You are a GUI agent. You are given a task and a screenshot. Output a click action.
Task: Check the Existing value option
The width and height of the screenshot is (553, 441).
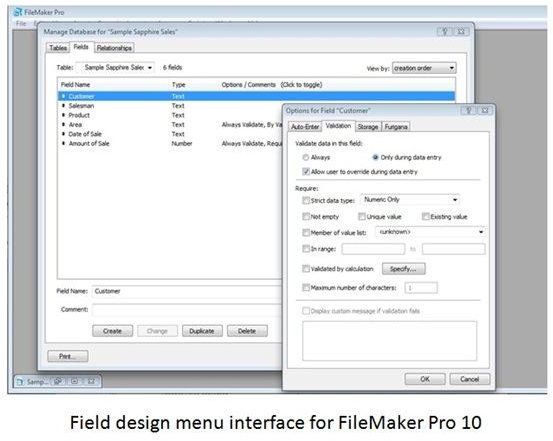click(425, 216)
